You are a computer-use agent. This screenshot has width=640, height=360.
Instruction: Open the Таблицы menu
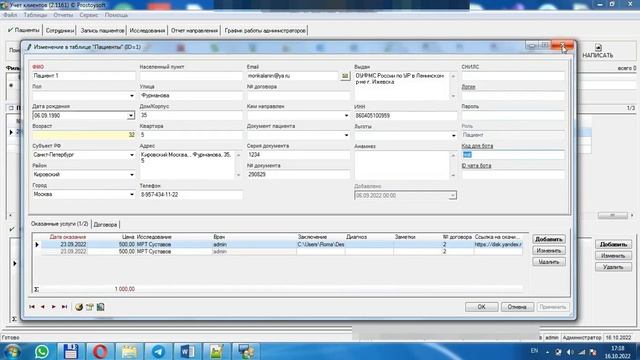[35, 15]
